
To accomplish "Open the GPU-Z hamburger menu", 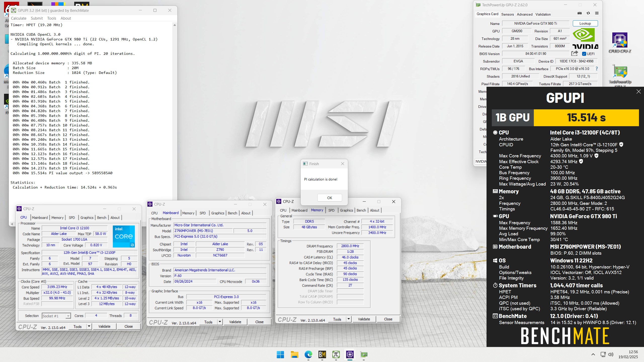I will [597, 13].
